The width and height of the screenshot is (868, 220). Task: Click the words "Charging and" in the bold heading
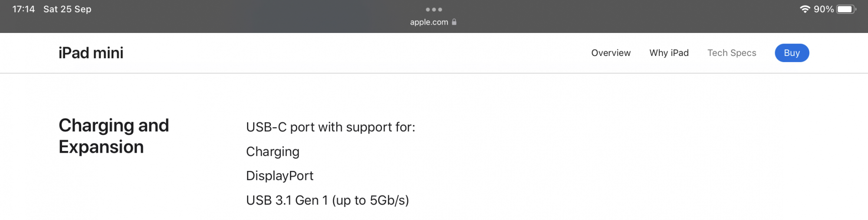tap(114, 125)
